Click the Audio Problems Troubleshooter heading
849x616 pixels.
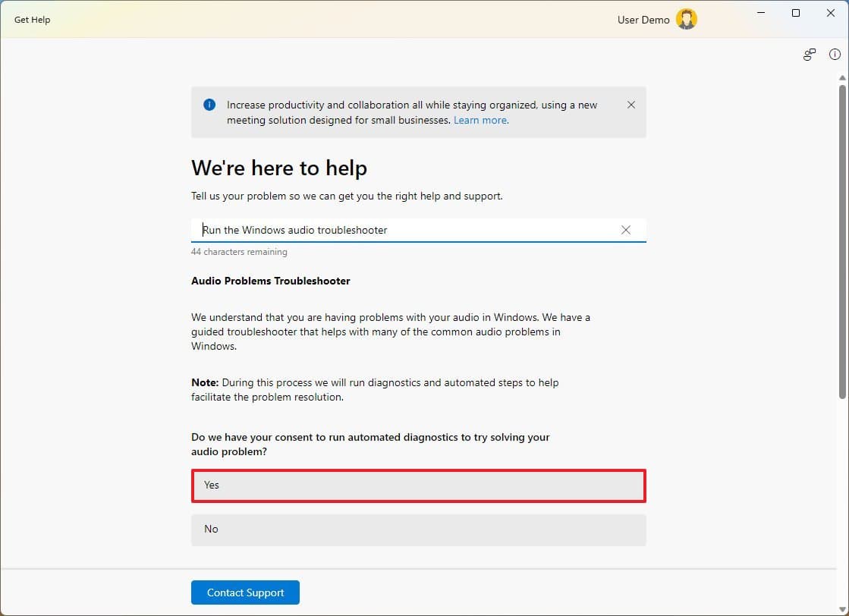point(271,281)
